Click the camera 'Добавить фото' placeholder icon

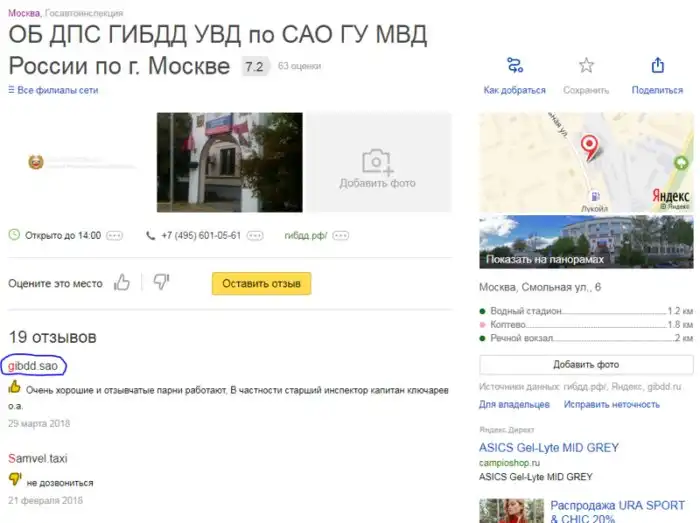(x=377, y=162)
